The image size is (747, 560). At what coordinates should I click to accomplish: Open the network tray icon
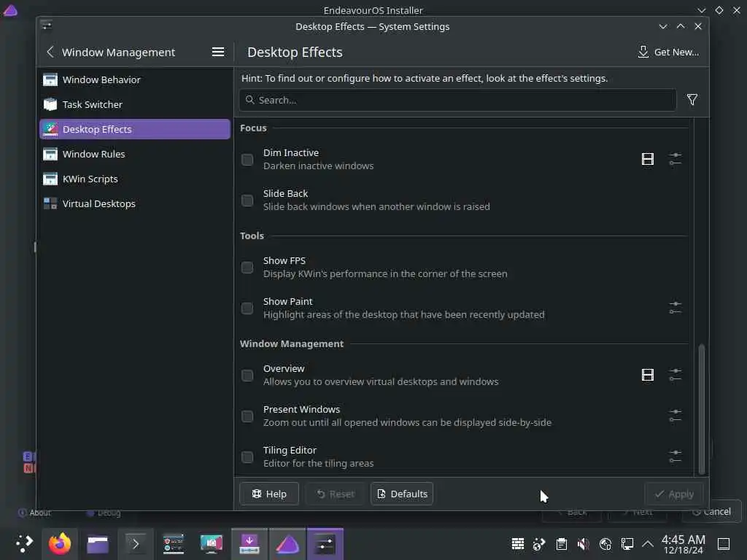(605, 544)
